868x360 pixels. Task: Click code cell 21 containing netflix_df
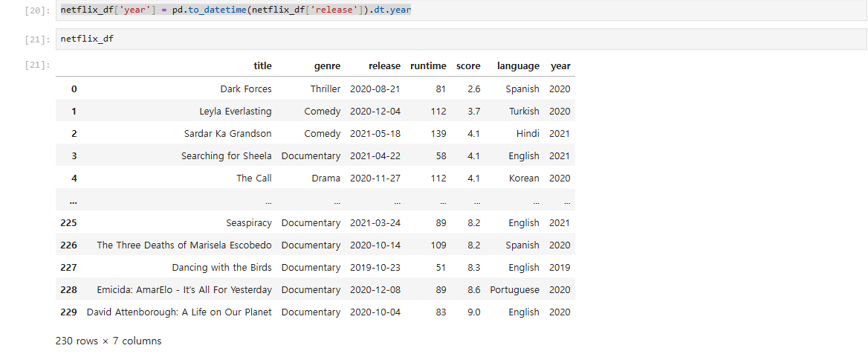tap(461, 39)
